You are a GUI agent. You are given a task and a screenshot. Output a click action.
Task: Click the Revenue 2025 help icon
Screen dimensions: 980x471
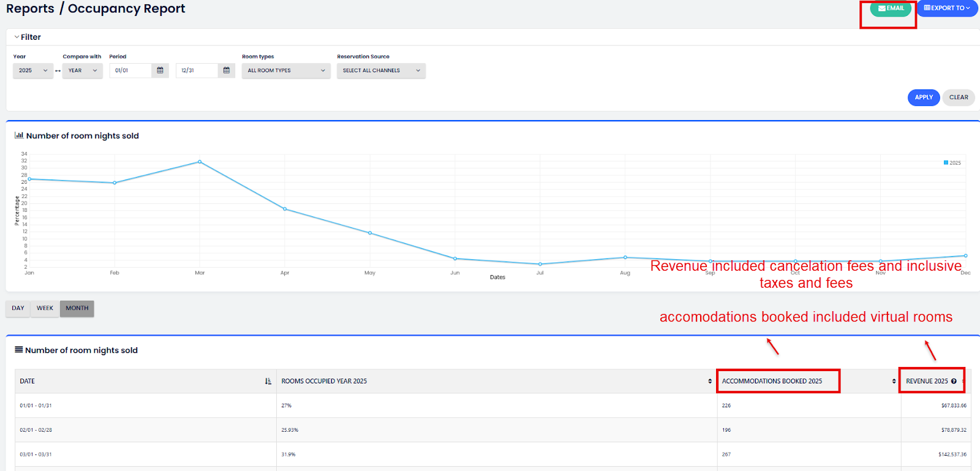pos(954,381)
